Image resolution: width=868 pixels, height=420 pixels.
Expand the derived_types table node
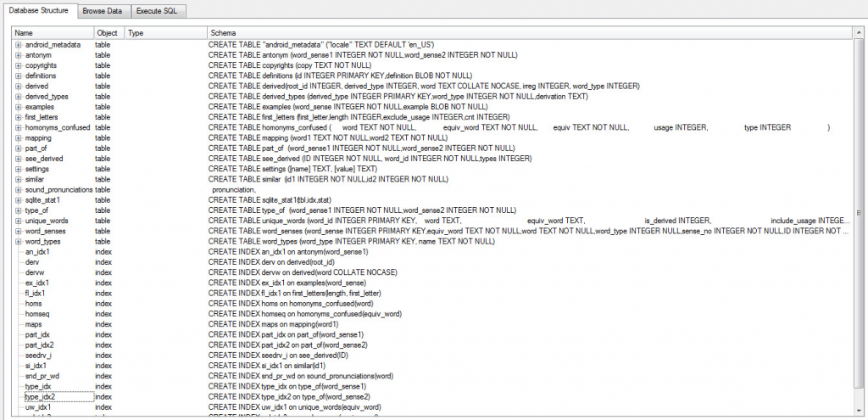pyautogui.click(x=18, y=97)
